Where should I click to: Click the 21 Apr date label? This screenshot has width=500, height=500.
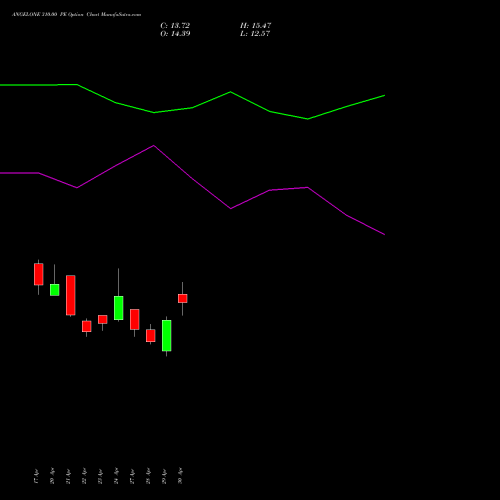coord(68,476)
